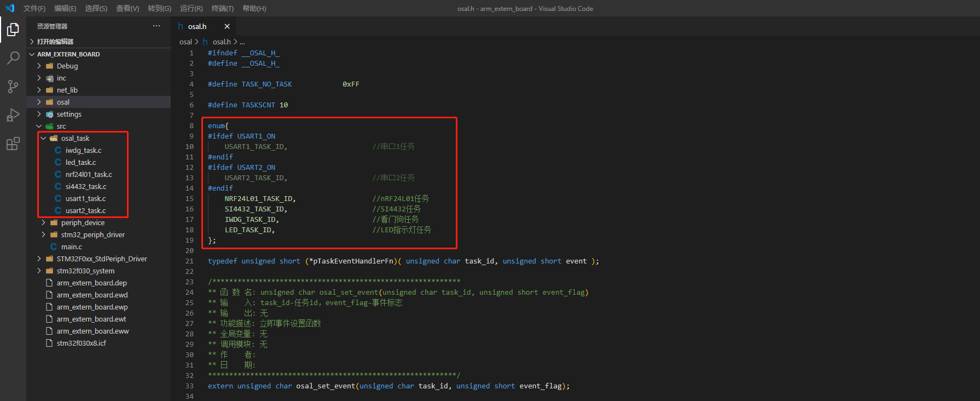The height and width of the screenshot is (401, 980).
Task: Close the osal.h editor tab
Action: tap(227, 26)
